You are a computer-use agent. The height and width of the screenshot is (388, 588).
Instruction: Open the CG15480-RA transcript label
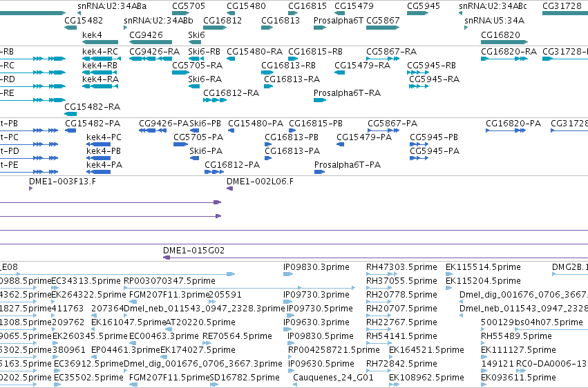[255, 51]
